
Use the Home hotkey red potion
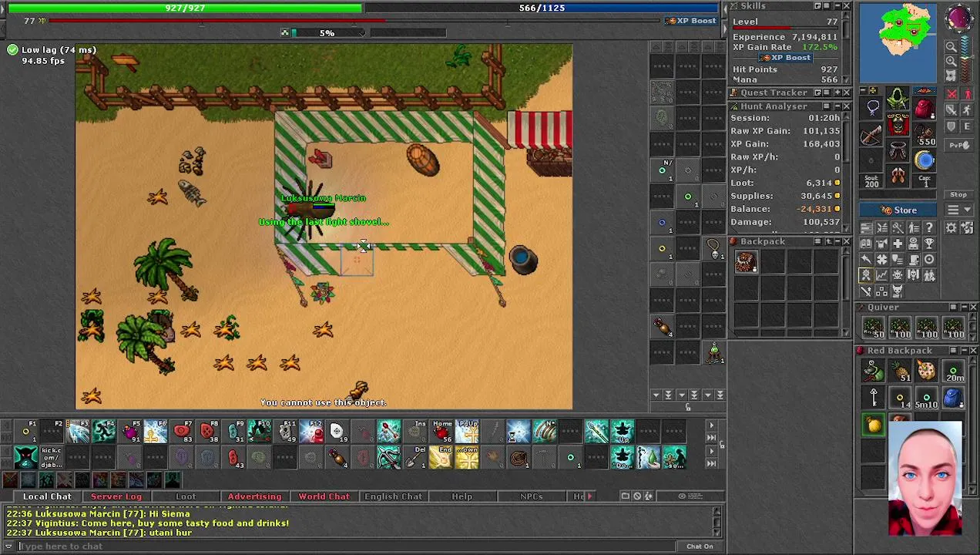(x=441, y=431)
